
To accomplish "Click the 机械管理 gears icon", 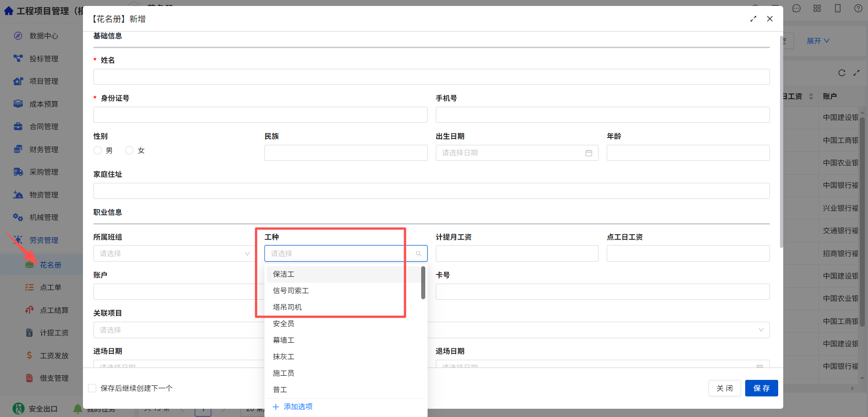I will click(x=18, y=217).
